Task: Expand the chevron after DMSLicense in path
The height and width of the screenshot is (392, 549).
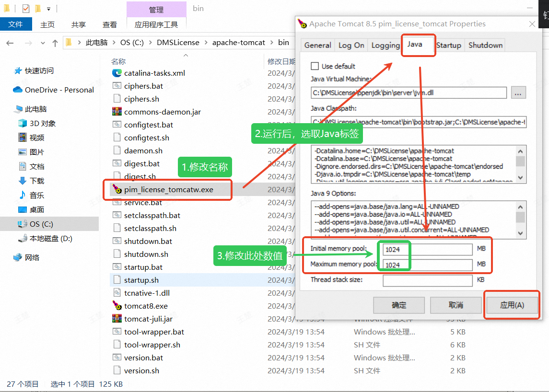Action: pyautogui.click(x=206, y=43)
